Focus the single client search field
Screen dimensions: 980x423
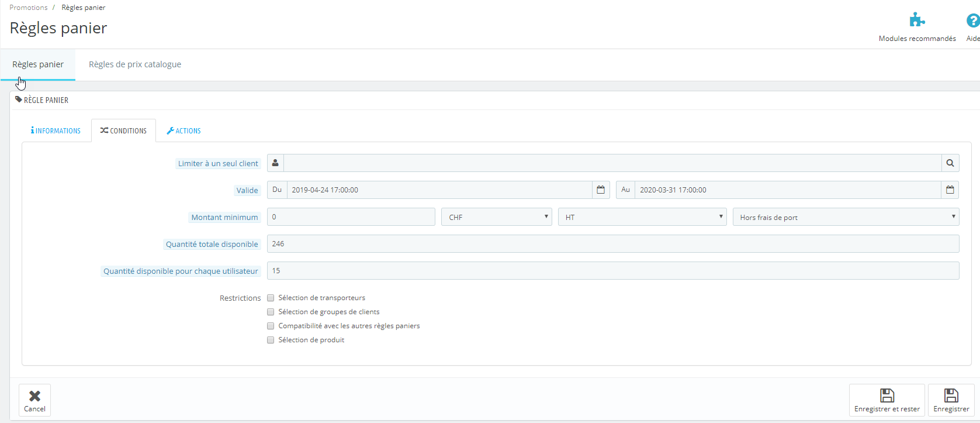612,163
